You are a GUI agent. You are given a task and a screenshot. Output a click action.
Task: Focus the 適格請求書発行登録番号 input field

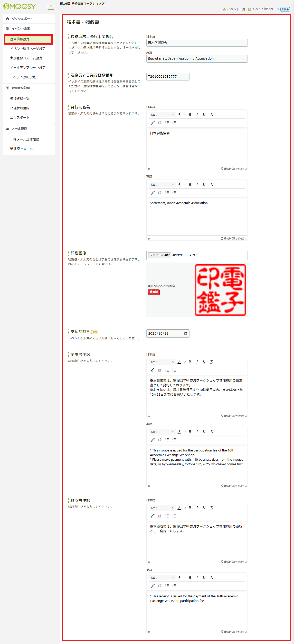[x=168, y=77]
